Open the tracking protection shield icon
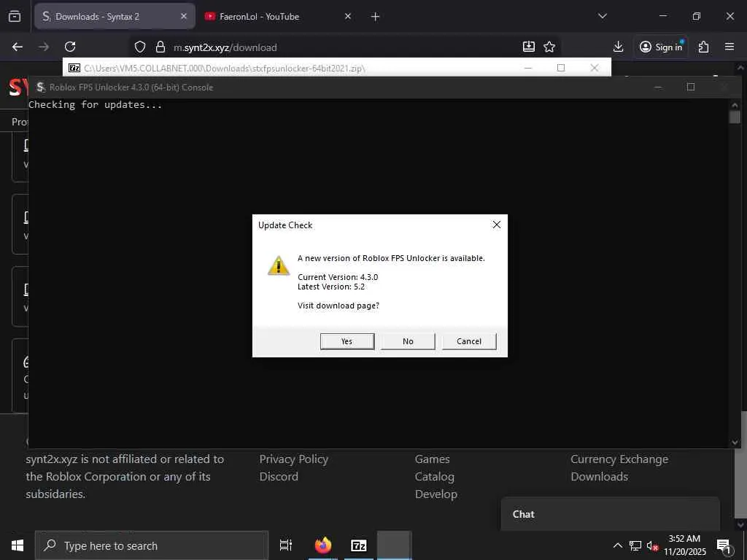747x560 pixels. [139, 47]
